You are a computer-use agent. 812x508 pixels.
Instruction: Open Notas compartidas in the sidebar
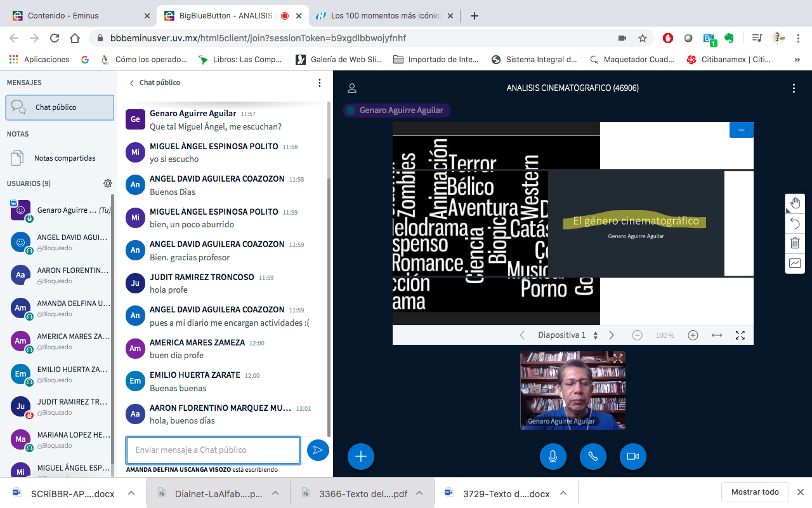point(64,158)
